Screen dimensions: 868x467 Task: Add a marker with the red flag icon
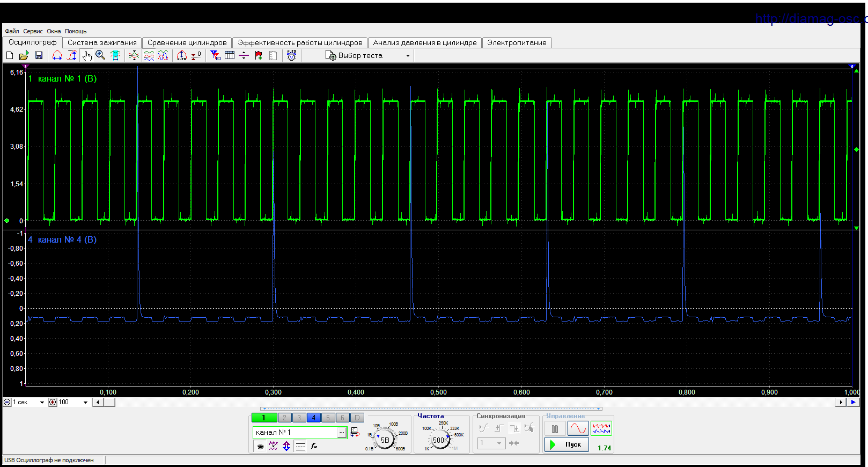(x=259, y=55)
